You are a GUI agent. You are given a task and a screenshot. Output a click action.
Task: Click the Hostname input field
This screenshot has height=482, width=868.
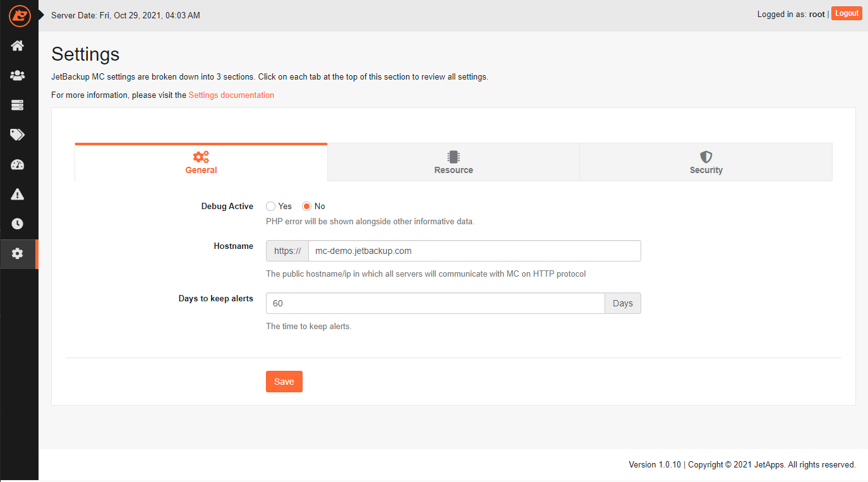coord(474,251)
